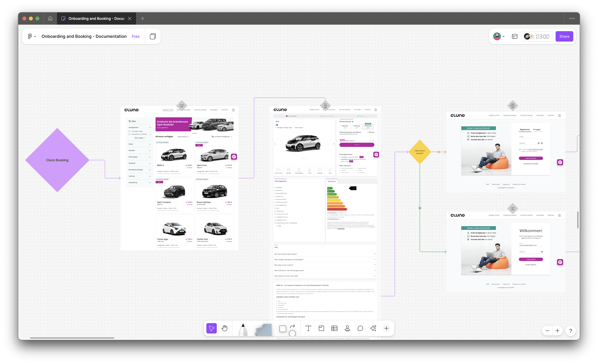Select the Hand tool in the toolbar
The image size is (598, 364).
(224, 328)
